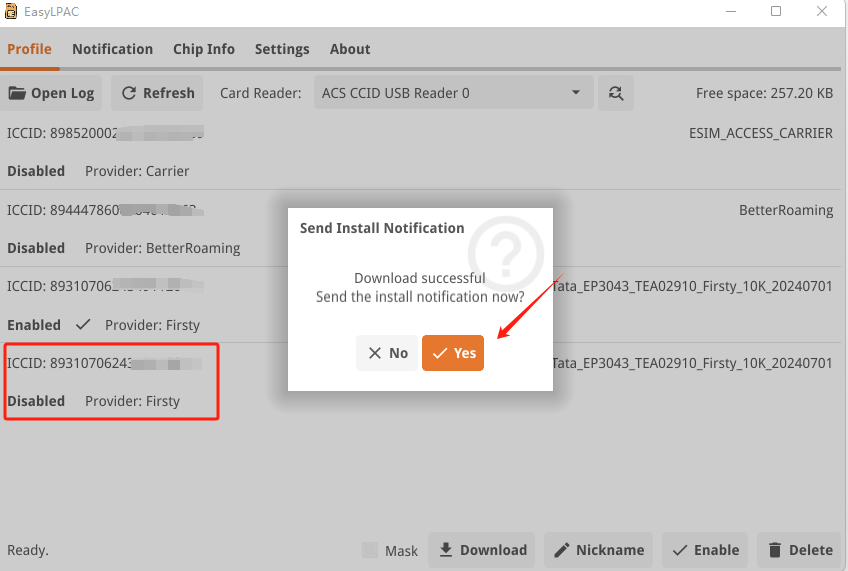Confirm with Yes to send notification
Viewport: 848px width, 571px height.
(x=453, y=353)
